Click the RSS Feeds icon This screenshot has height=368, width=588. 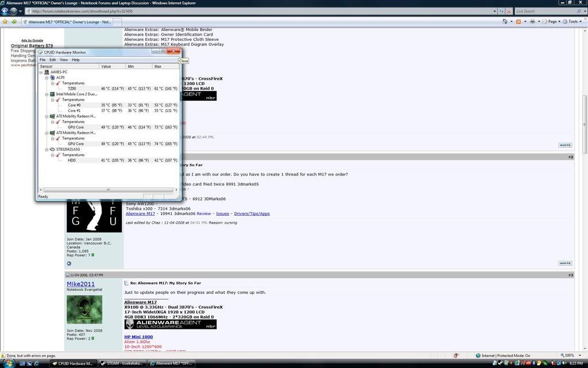[x=519, y=22]
